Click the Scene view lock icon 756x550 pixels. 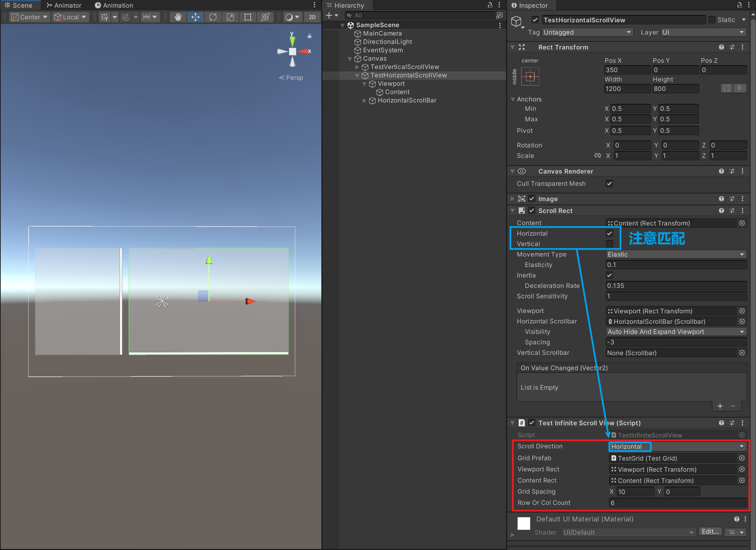309,36
